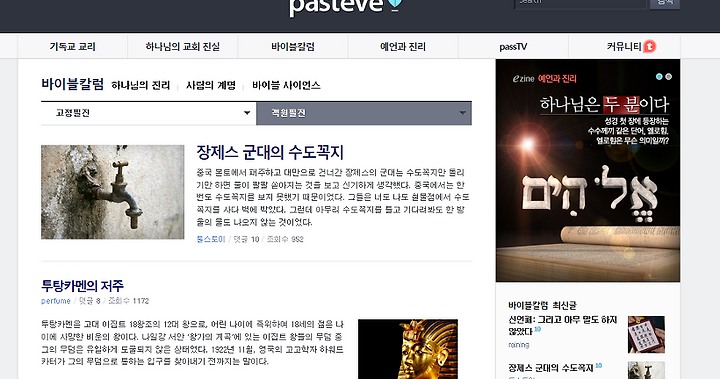Open article titled 장제스 군대의 수도꼭지
The width and height of the screenshot is (720, 379).
pos(270,153)
